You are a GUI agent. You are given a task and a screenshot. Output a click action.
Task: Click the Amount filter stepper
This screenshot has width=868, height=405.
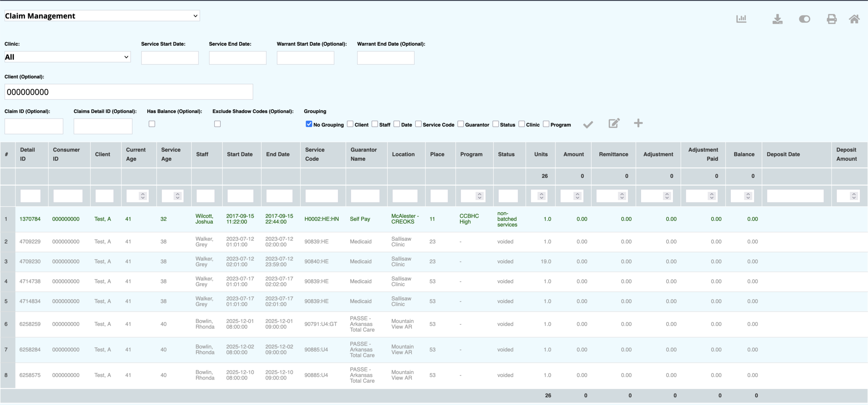pos(577,196)
